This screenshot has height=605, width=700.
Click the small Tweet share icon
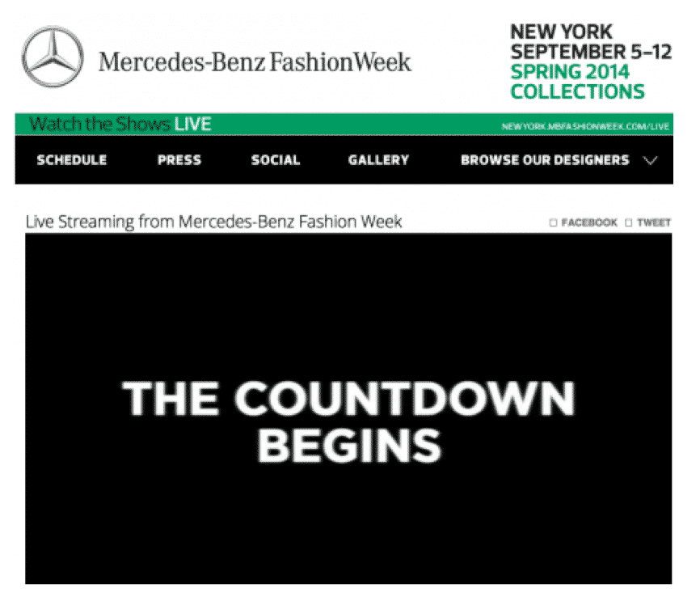(629, 222)
